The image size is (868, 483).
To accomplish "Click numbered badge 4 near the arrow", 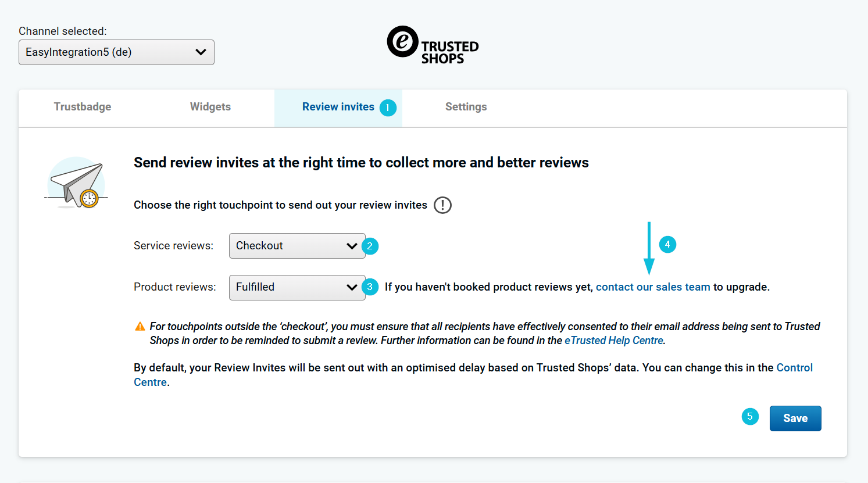I will tap(667, 244).
